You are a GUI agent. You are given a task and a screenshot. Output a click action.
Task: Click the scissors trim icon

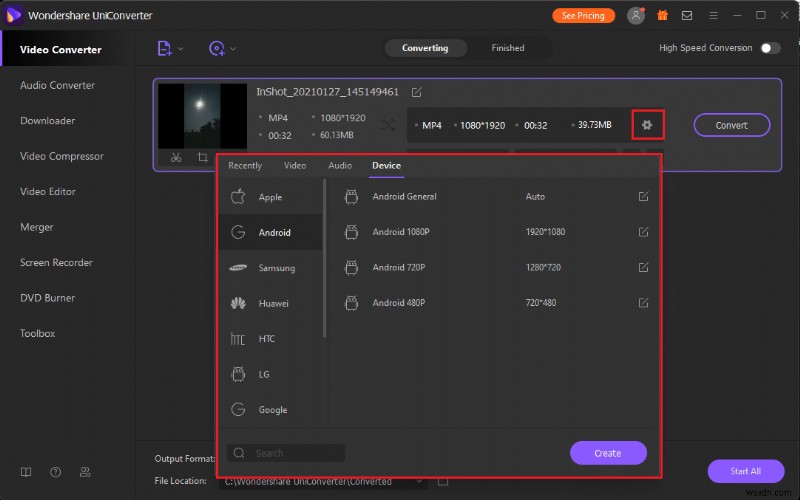[x=175, y=158]
